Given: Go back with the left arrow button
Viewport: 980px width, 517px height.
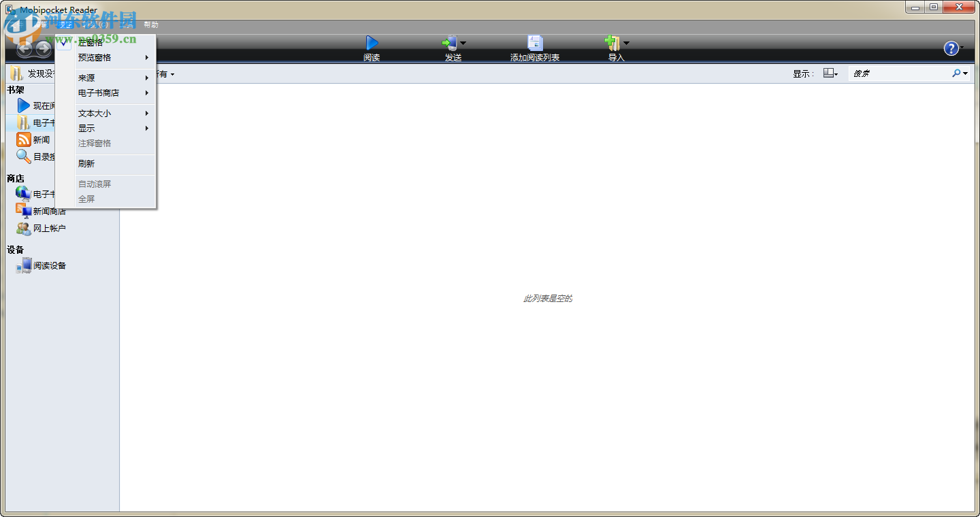Looking at the screenshot, I should pos(24,49).
